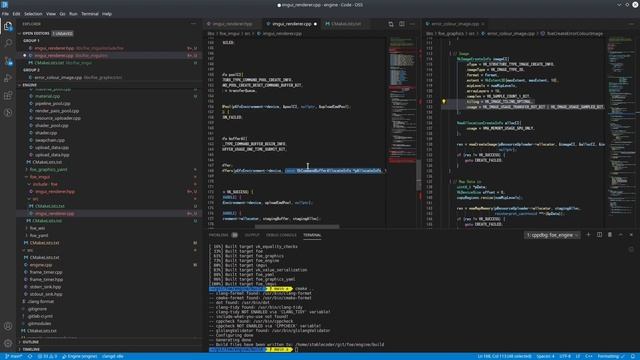Screen dimensions: 640x360
Task: Select the TERMINAL panel tab
Action: pos(312,235)
